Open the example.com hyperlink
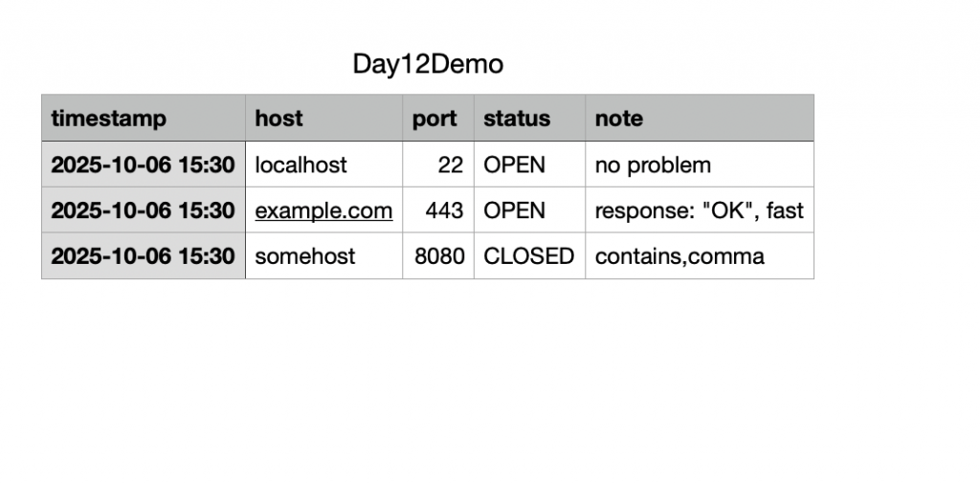Screen dimensions: 980x484 (x=323, y=211)
